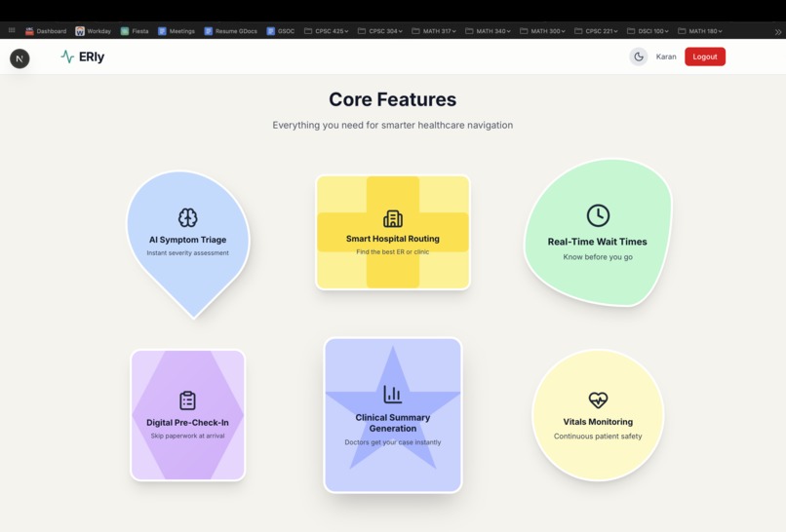The height and width of the screenshot is (532, 786).
Task: Open the GSOC bookmark label
Action: pyautogui.click(x=286, y=31)
